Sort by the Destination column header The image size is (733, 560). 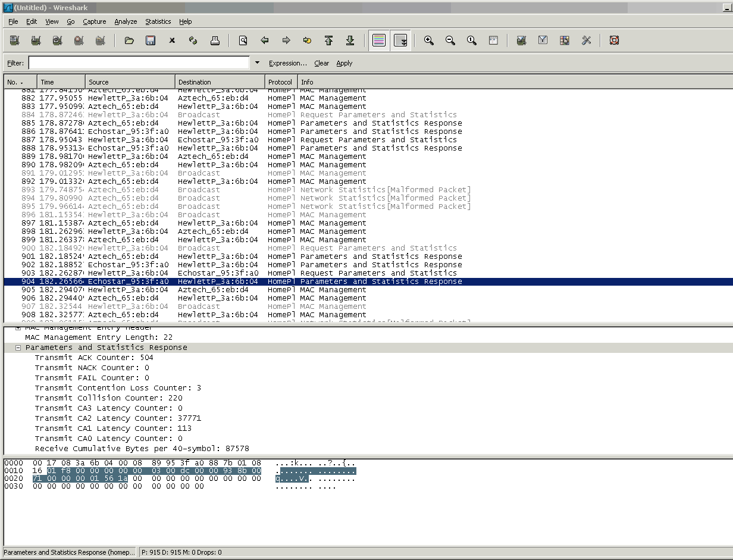[x=220, y=82]
